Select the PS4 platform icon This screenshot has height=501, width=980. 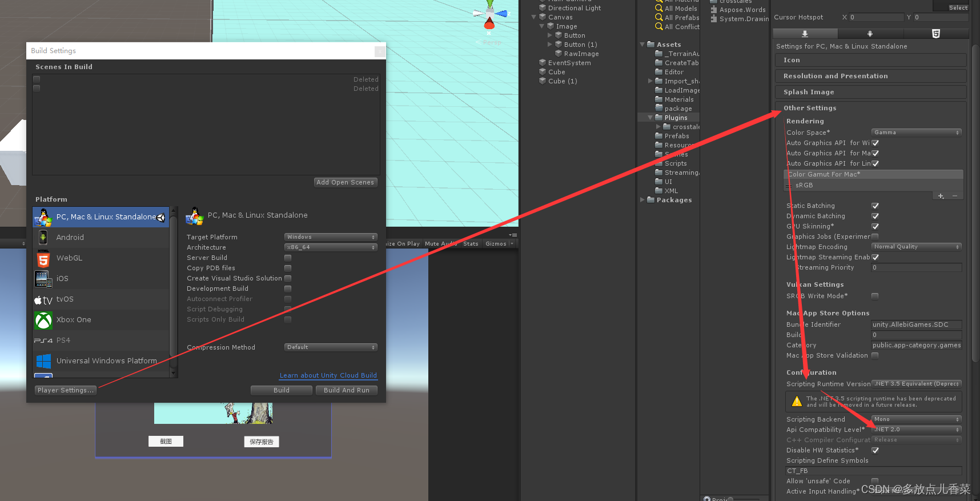43,340
